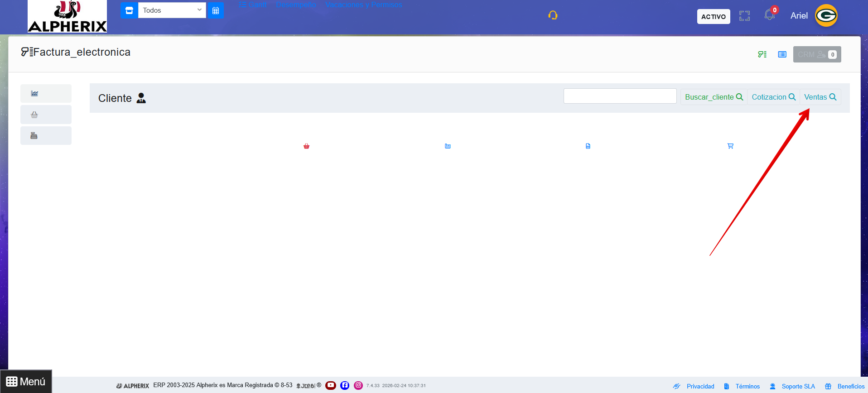Open the Gantt menu item
This screenshot has width=868, height=393.
coord(253,5)
